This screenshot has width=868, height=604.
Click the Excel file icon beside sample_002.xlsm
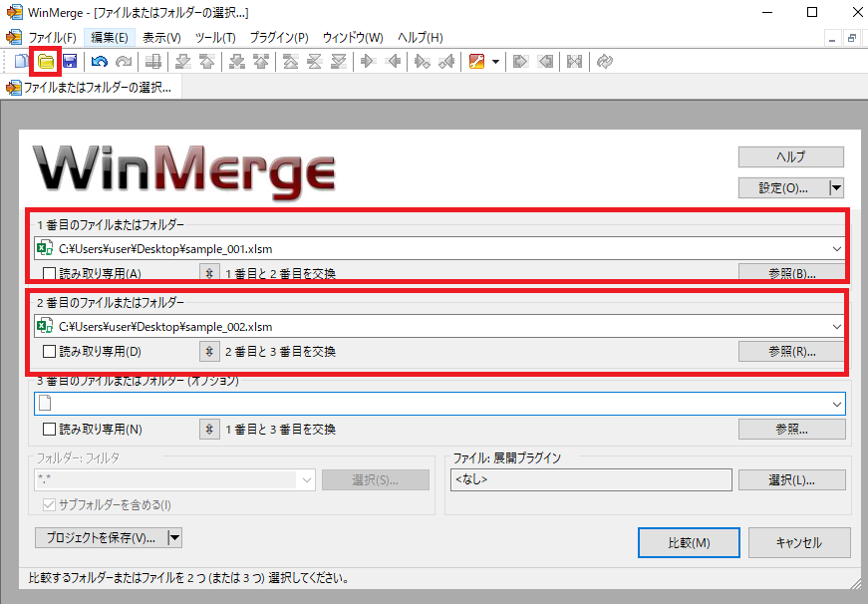pyautogui.click(x=45, y=326)
